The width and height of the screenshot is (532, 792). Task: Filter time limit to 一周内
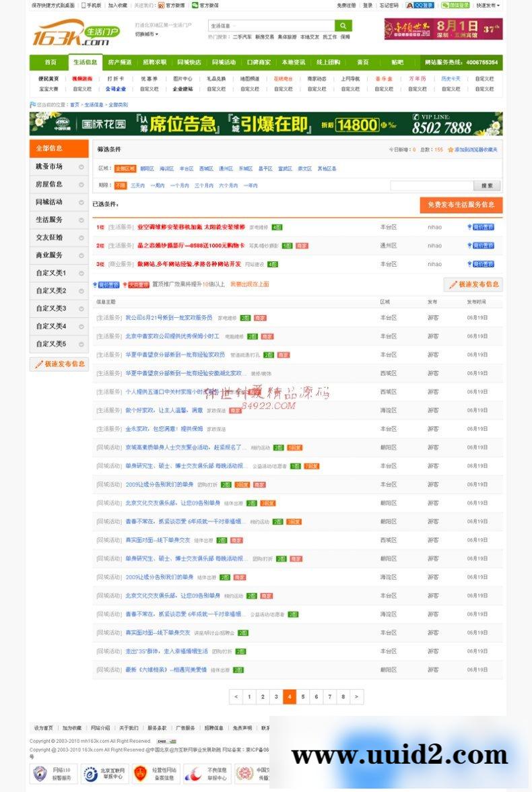tap(157, 185)
